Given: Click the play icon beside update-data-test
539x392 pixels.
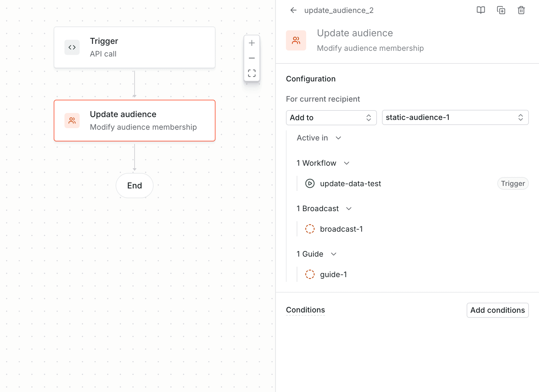Looking at the screenshot, I should pyautogui.click(x=310, y=183).
